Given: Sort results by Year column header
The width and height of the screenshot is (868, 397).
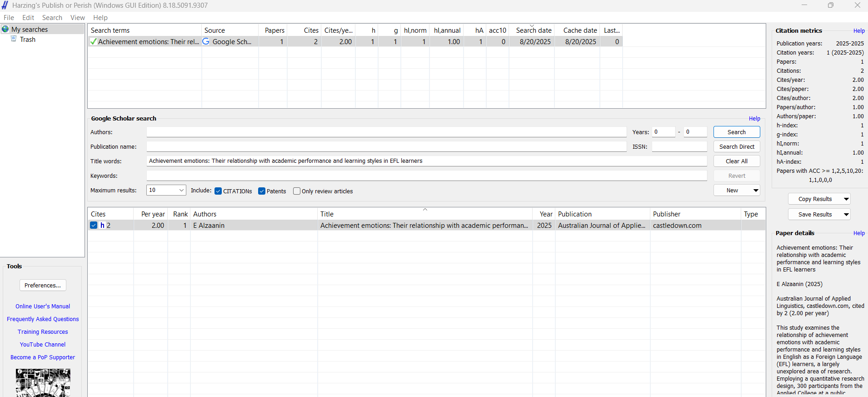Looking at the screenshot, I should (x=544, y=214).
